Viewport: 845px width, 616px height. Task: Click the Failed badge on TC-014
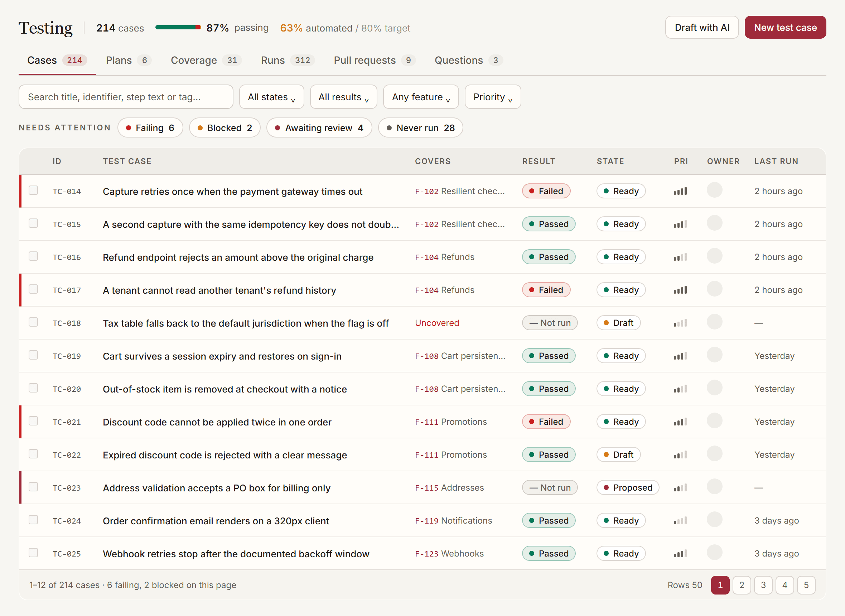pos(546,191)
